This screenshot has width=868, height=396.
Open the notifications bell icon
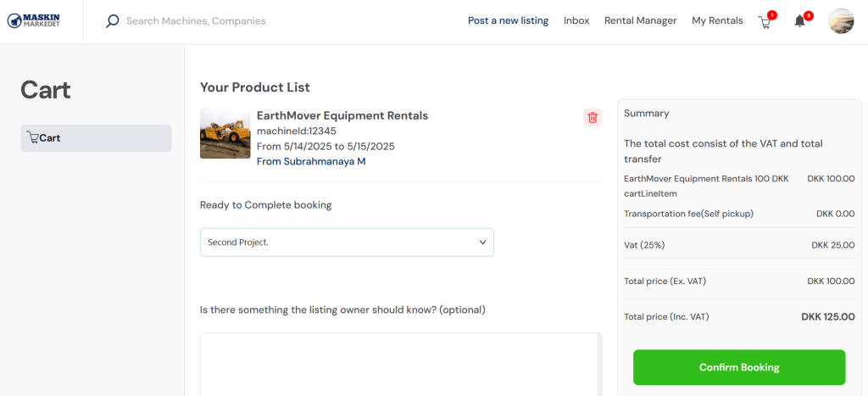coord(799,21)
